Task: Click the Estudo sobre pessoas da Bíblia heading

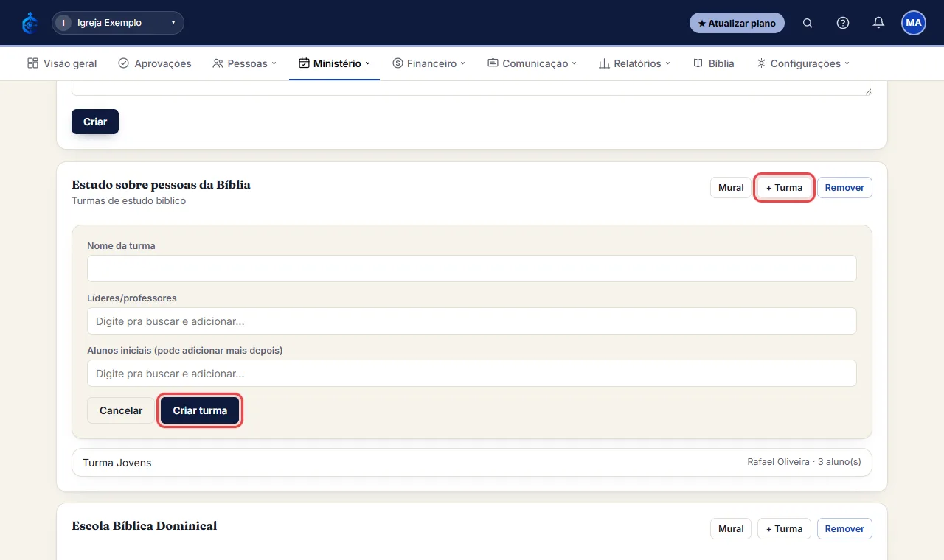Action: [x=161, y=185]
